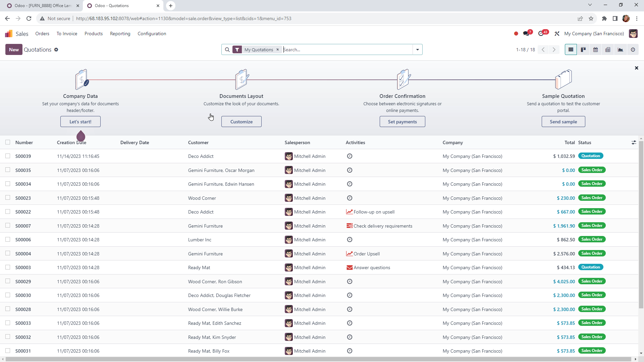Open the To Invoice menu
This screenshot has width=644, height=362.
click(67, 34)
